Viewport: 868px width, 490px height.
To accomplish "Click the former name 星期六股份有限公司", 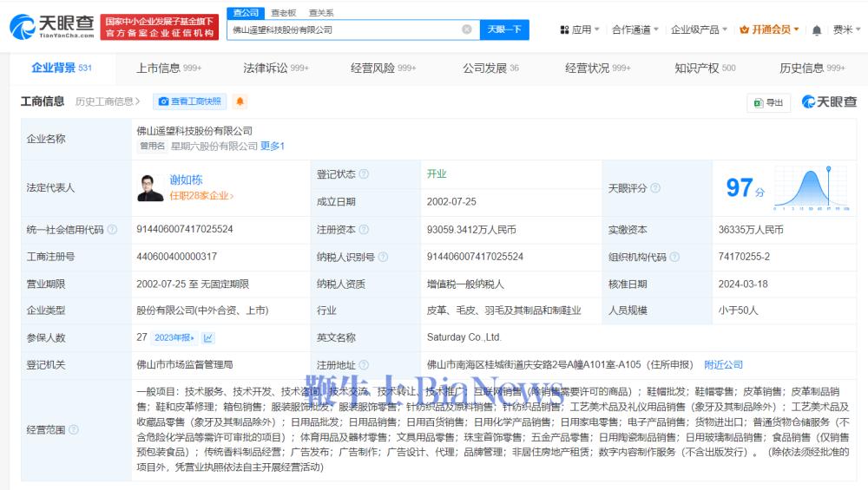I will click(214, 146).
